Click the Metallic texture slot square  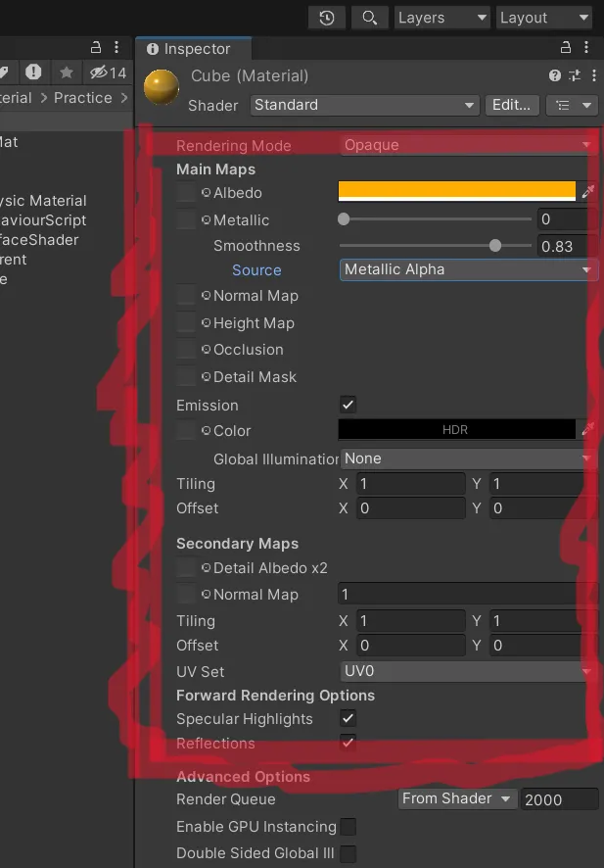[186, 219]
